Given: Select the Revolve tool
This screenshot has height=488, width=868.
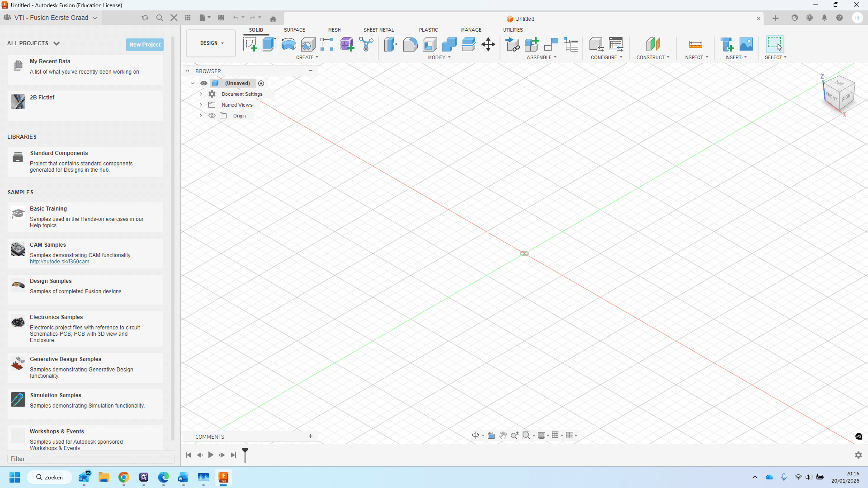Looking at the screenshot, I should point(288,44).
